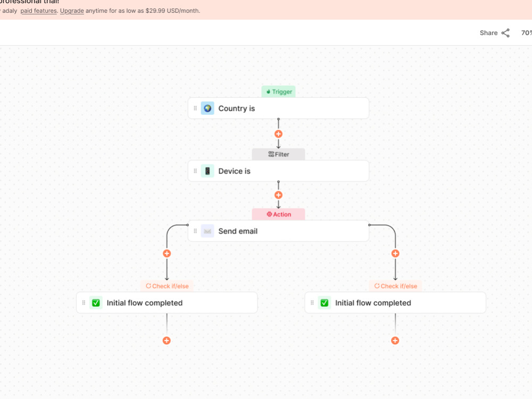Grab drag handle on Country is node
This screenshot has width=532, height=399.
pos(195,108)
